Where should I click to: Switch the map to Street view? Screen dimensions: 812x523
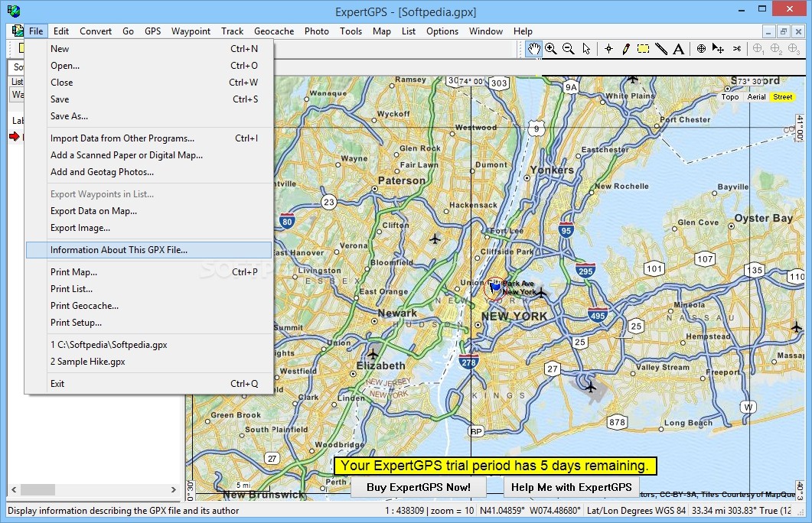[x=782, y=97]
